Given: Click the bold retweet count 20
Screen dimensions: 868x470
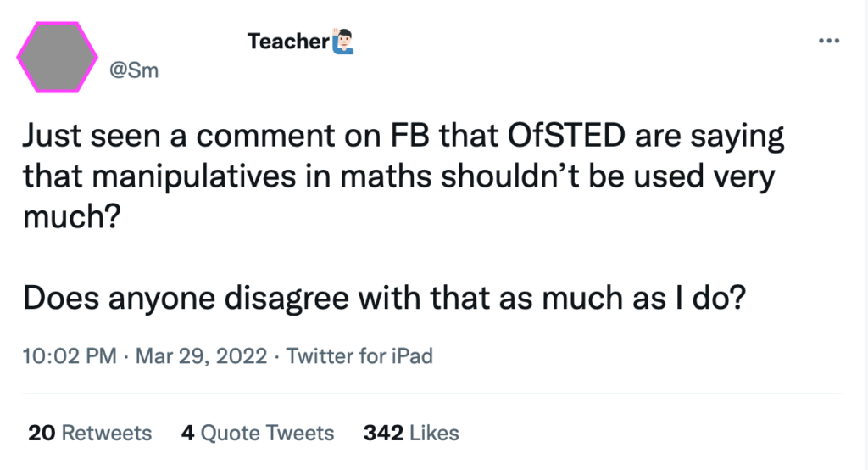Looking at the screenshot, I should tap(42, 433).
